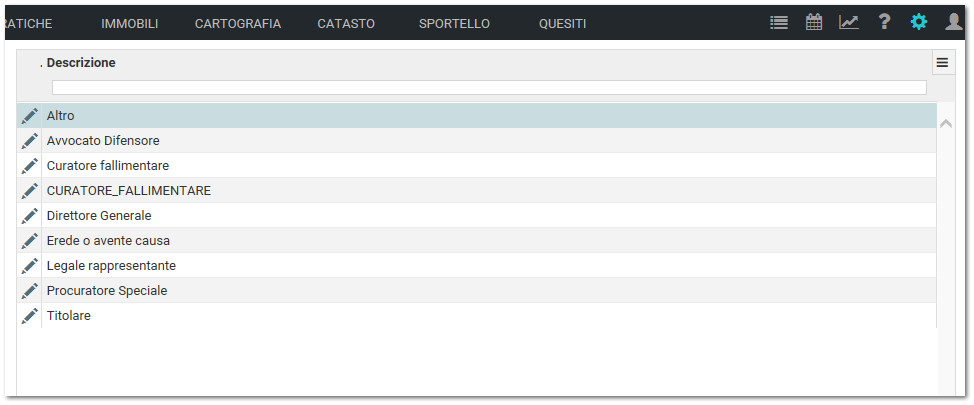The width and height of the screenshot is (974, 405).
Task: Open the user profile icon
Action: pyautogui.click(x=954, y=22)
